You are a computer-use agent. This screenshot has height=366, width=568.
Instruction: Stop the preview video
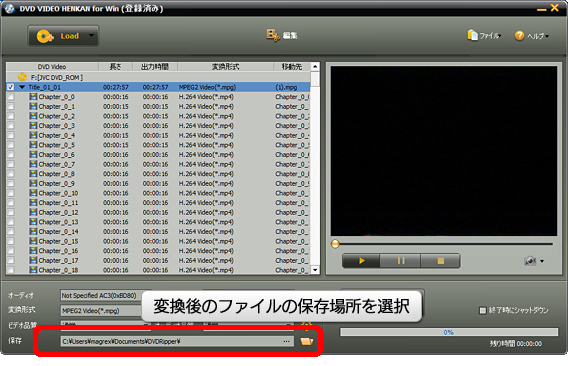pyautogui.click(x=440, y=261)
